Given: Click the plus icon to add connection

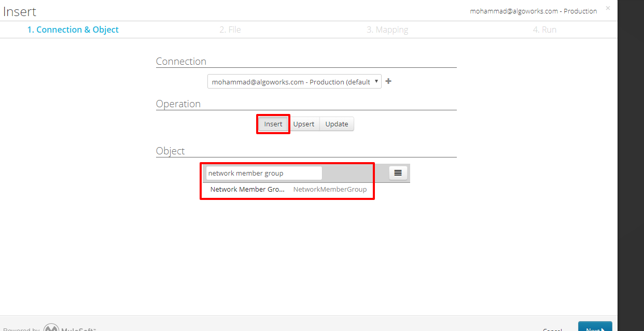Looking at the screenshot, I should point(388,81).
